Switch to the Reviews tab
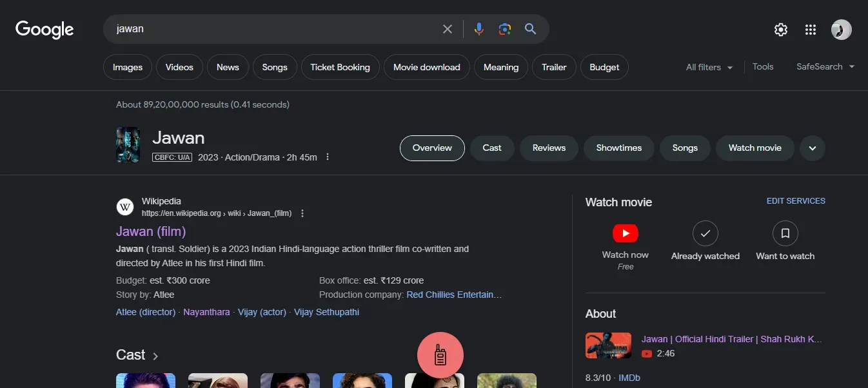 549,148
